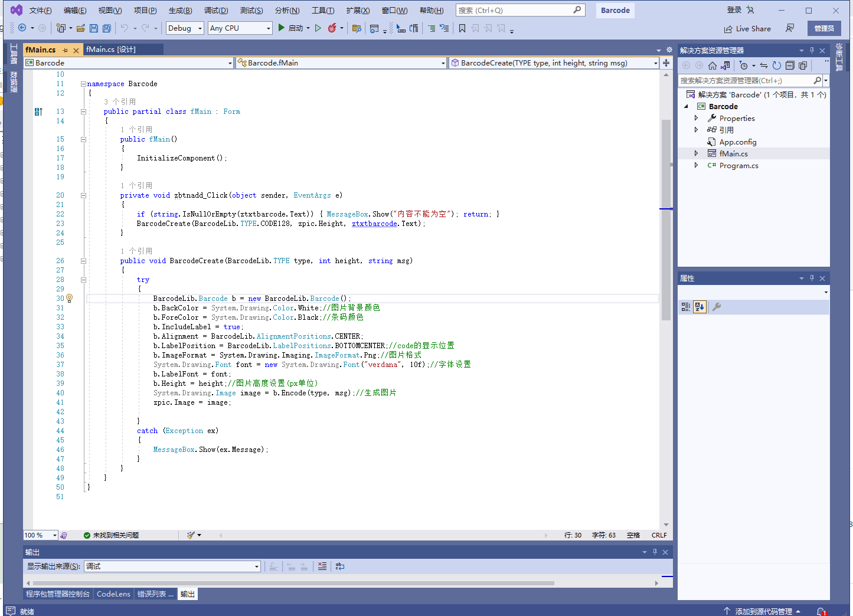Viewport: 853px width, 616px height.
Task: Click the Output panel horizontal scrollbar
Action: coord(293,583)
